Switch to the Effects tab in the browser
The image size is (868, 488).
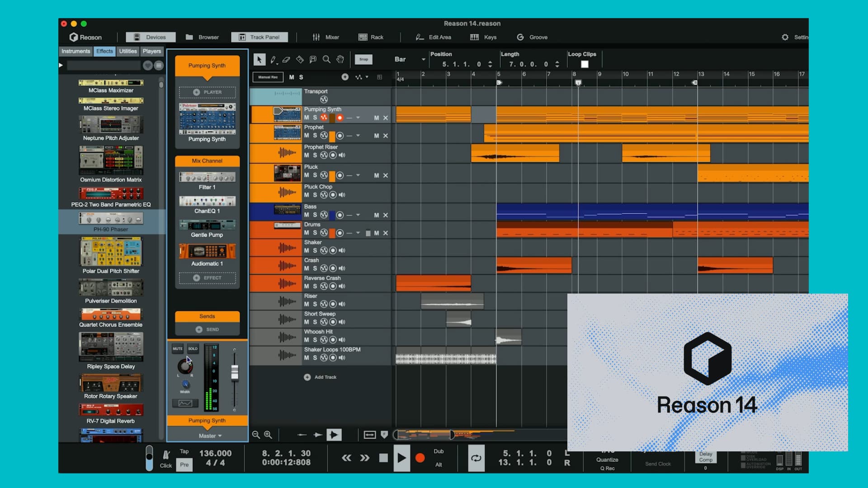click(x=104, y=52)
